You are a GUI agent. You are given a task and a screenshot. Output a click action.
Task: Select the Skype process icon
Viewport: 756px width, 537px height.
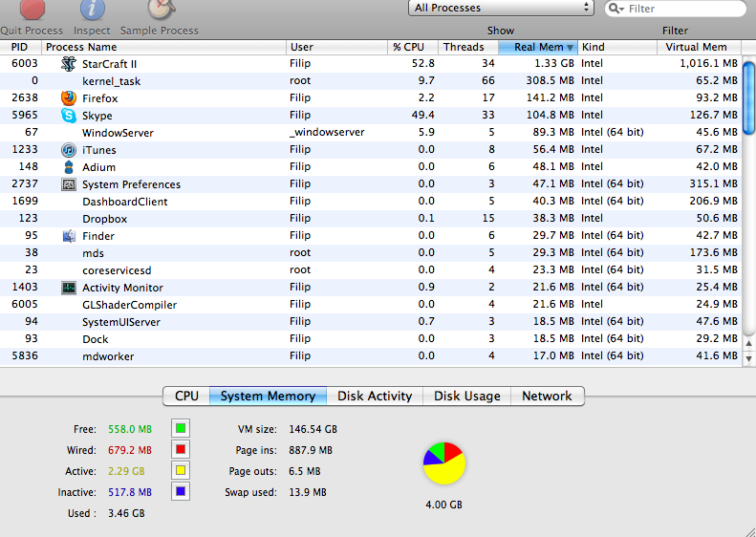[69, 116]
